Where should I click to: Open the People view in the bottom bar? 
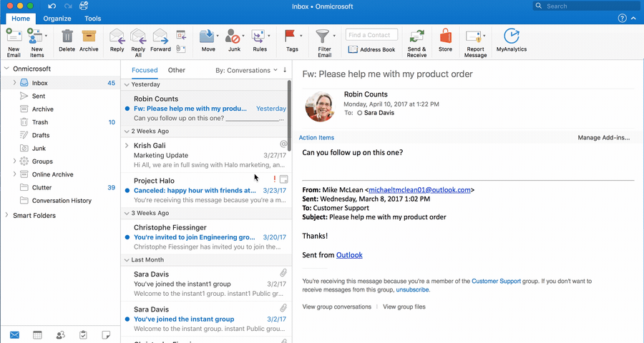tap(60, 334)
